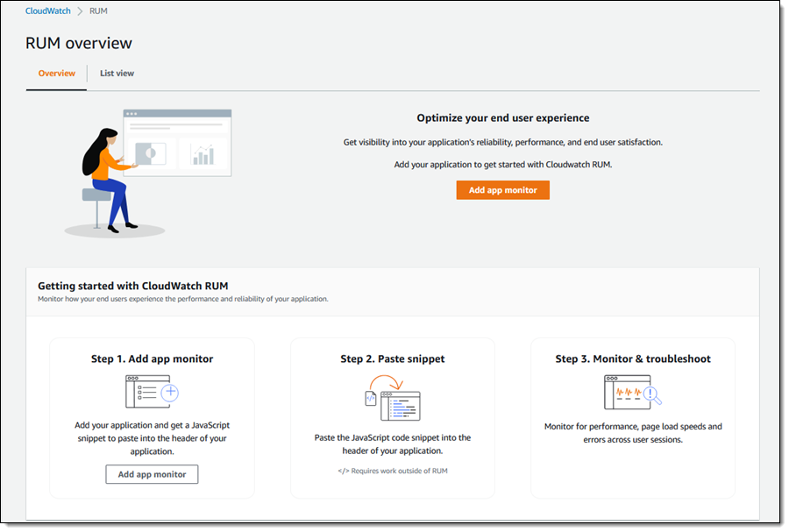Click the 'Add your application and get a JavaScript' description

(152, 438)
